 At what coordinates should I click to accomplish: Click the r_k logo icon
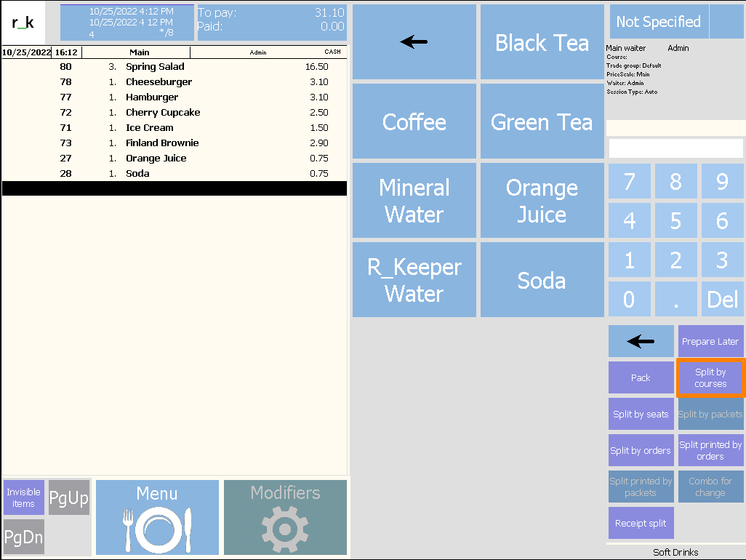coord(23,23)
